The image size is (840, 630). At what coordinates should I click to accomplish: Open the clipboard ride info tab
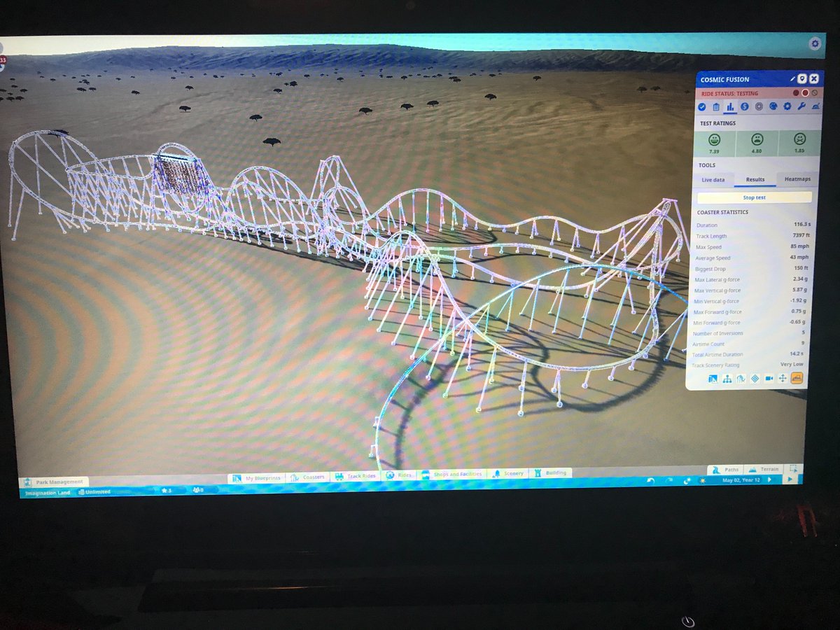click(x=716, y=107)
